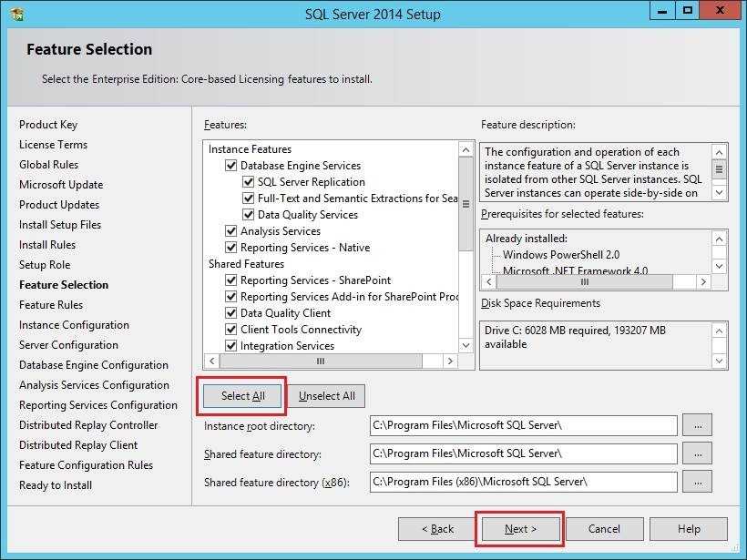Click the Unselect All button
747x560 pixels.
click(327, 396)
